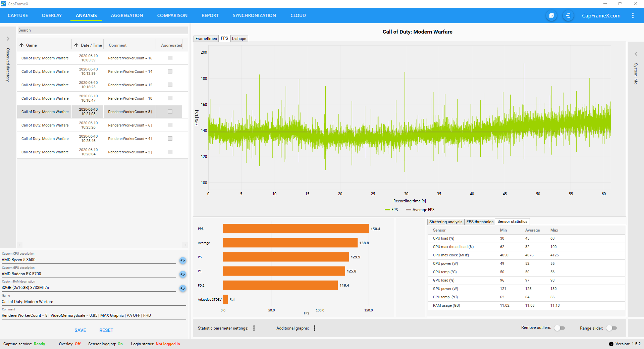Open Additional graphs options menu

click(315, 328)
